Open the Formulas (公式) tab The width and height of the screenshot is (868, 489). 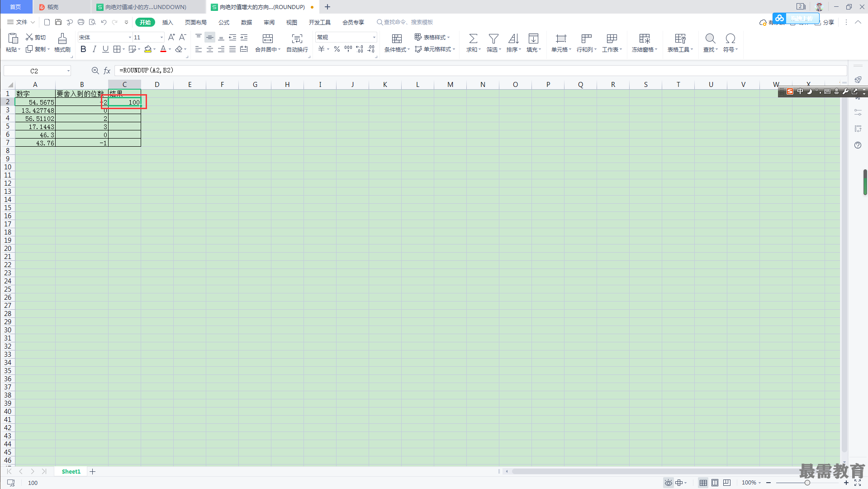pos(224,22)
